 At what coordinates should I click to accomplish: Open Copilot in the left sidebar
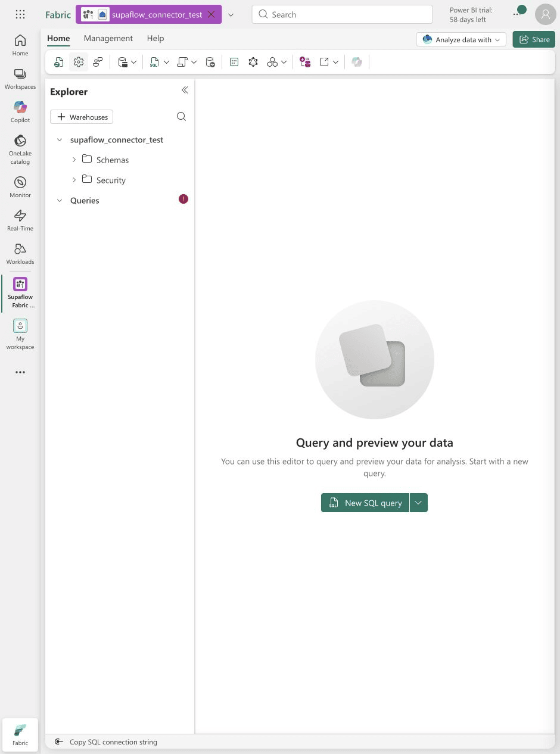[x=20, y=112]
